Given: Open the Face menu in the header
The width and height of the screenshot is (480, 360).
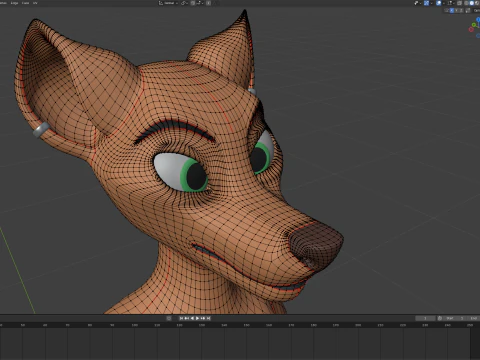Looking at the screenshot, I should pyautogui.click(x=25, y=3).
